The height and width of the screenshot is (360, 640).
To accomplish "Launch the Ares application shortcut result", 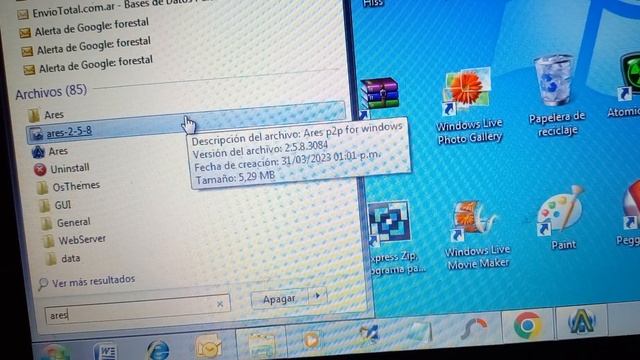I will tap(50, 151).
